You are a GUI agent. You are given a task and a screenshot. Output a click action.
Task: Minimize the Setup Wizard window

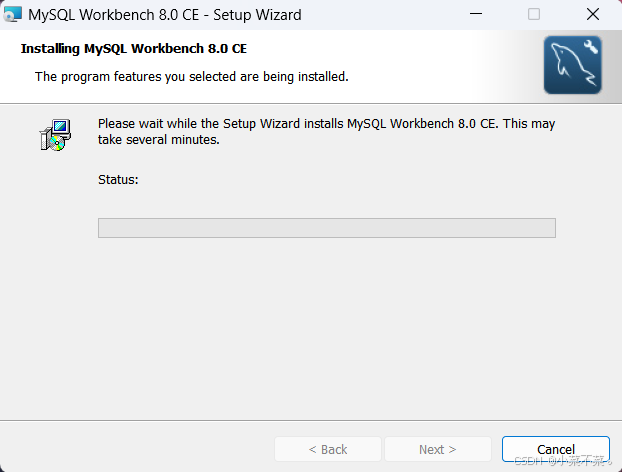click(476, 14)
